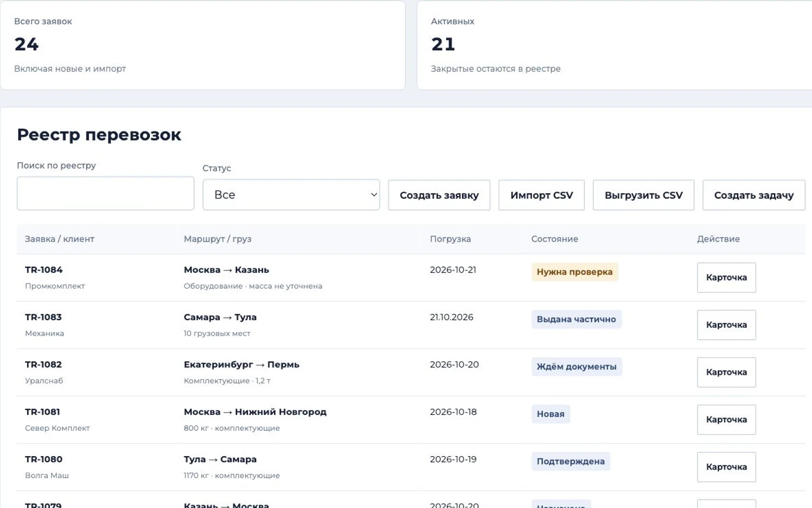Screen dimensions: 812x508
Task: Click the route Самара → Тула
Action: pyautogui.click(x=220, y=317)
